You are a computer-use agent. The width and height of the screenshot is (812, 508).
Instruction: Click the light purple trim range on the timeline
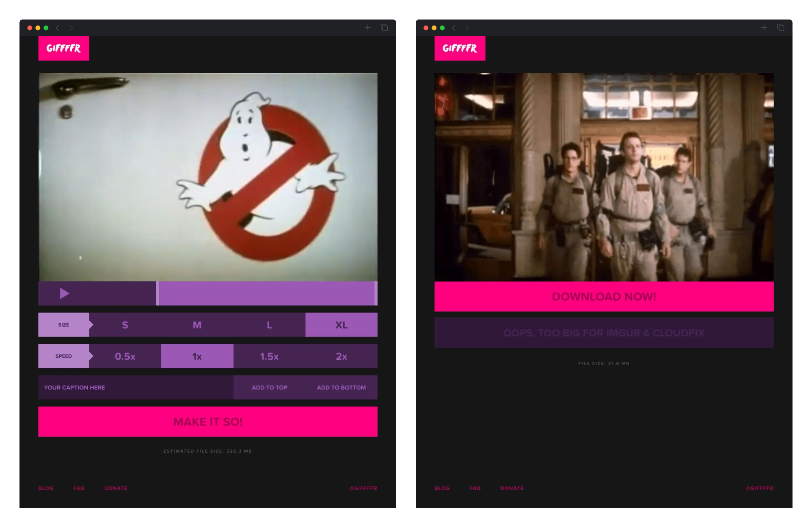coord(267,293)
